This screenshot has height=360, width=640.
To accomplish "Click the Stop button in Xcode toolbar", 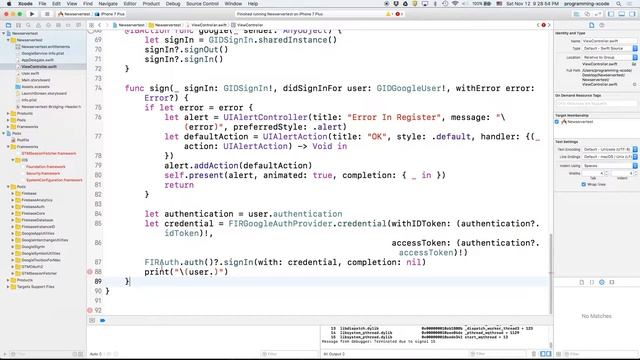I will (x=47, y=14).
